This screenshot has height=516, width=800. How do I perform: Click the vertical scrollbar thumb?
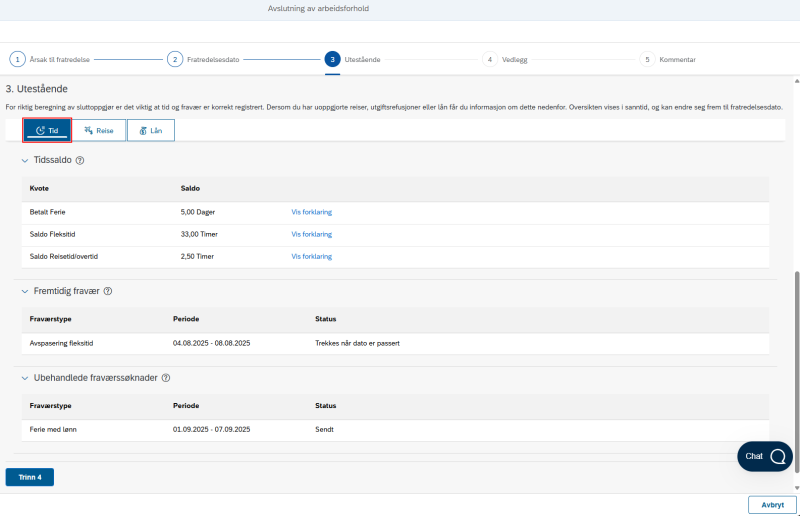[x=796, y=373]
